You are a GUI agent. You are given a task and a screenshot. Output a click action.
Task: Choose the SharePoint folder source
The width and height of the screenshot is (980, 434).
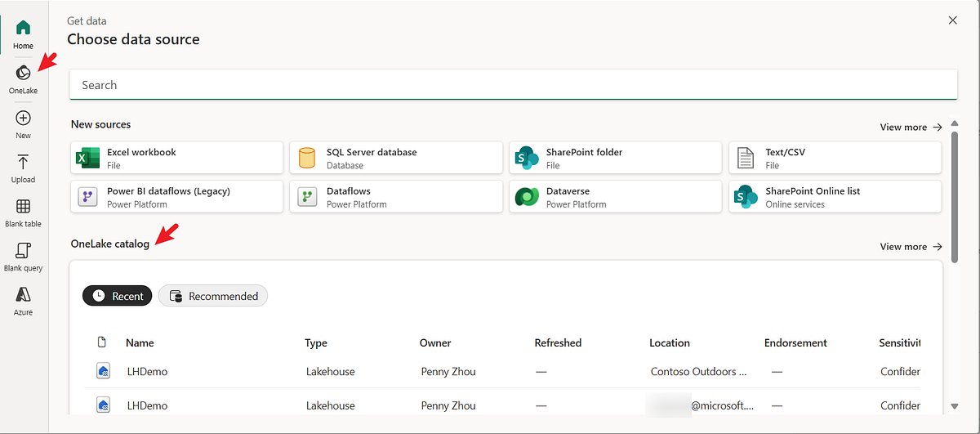616,158
